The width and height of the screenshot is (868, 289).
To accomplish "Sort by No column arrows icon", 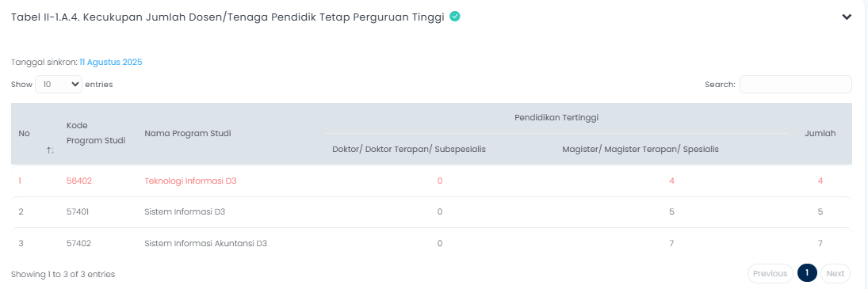I will pyautogui.click(x=51, y=150).
